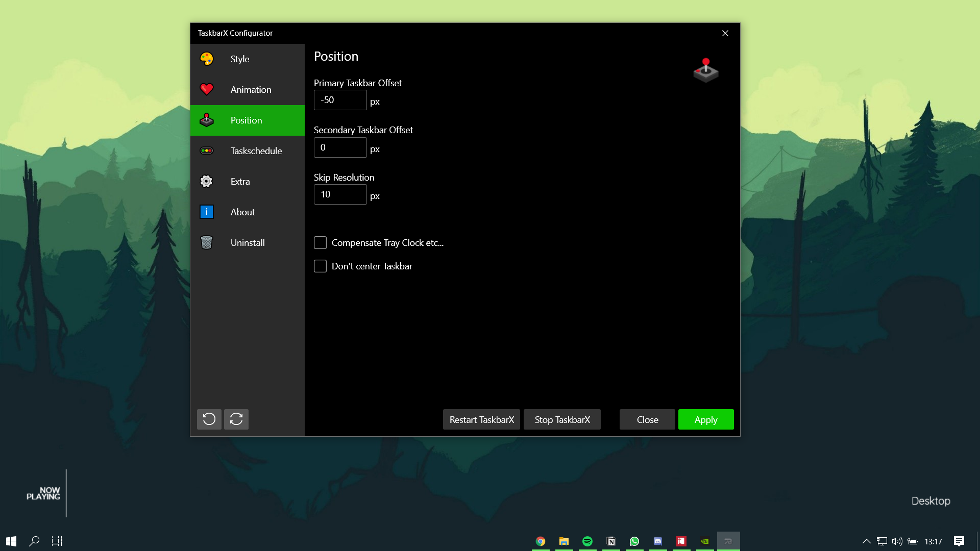This screenshot has height=551, width=980.
Task: Open the volume tray icon
Action: click(897, 541)
